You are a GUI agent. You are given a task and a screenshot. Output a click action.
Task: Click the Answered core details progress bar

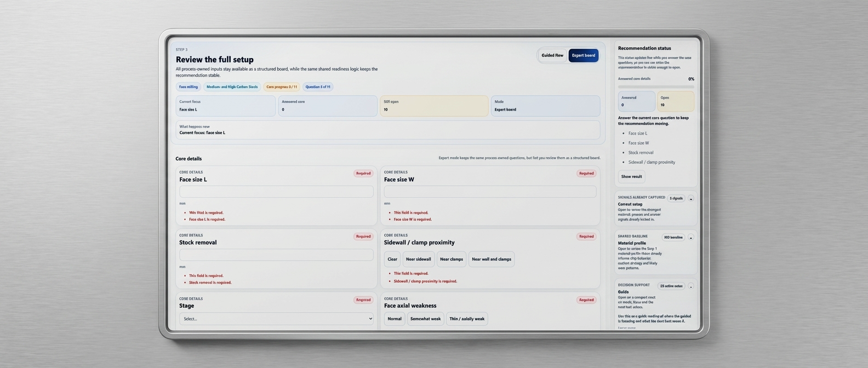(656, 87)
